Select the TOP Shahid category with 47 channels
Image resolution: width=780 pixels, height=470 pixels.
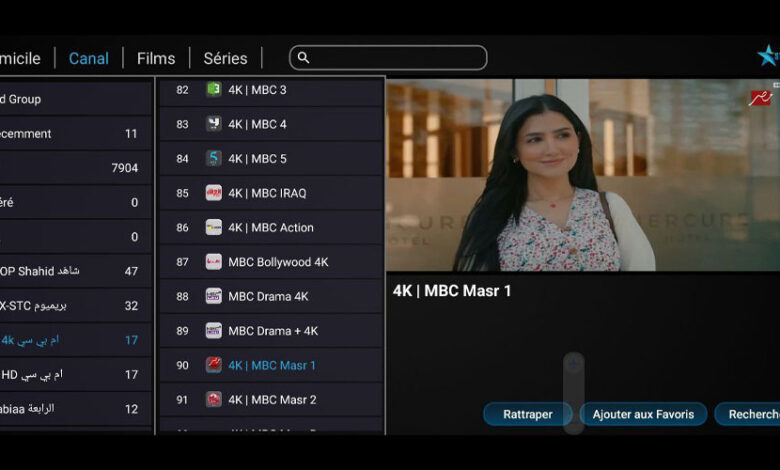pyautogui.click(x=70, y=271)
